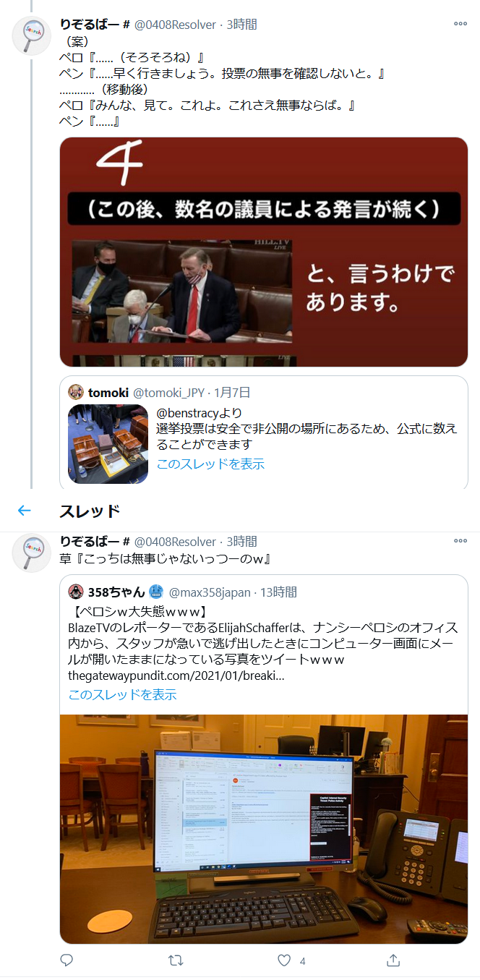Open このスレッドを表示 link in tomoki quote
Screen dimensions: 480x980
(x=210, y=464)
